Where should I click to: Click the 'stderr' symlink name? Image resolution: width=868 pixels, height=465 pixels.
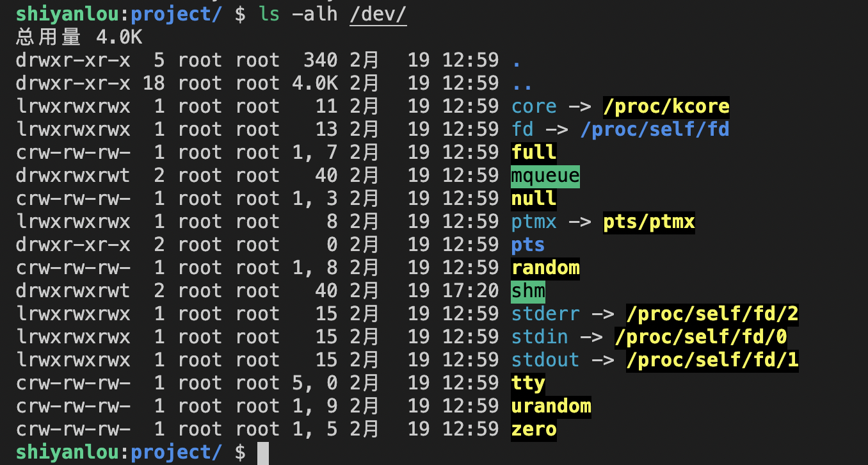pos(546,314)
